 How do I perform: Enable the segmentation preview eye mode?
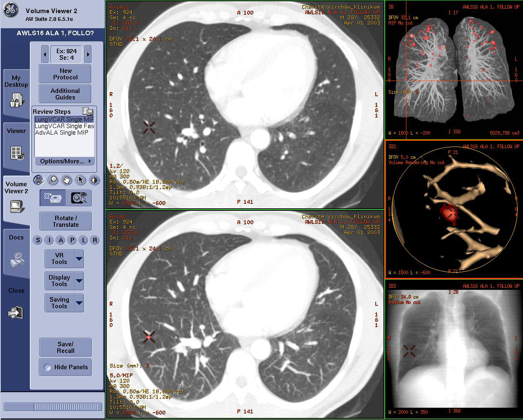80,198
